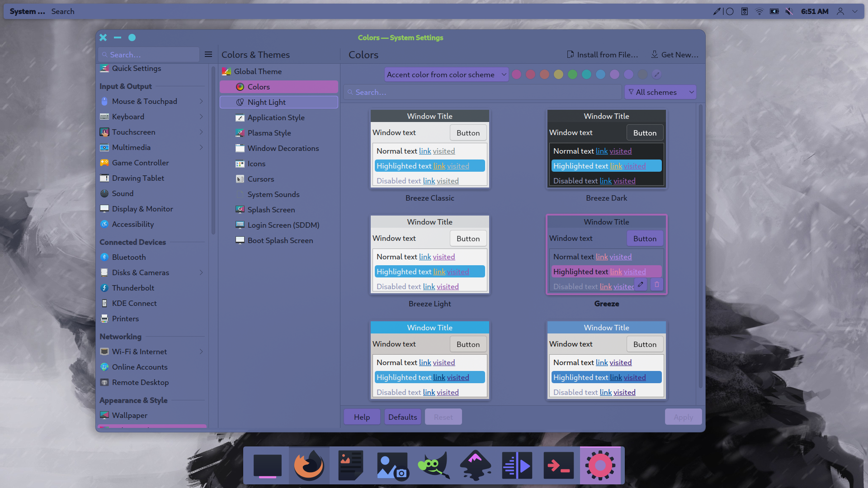Image resolution: width=868 pixels, height=488 pixels.
Task: Click the pen and circle tray icon
Action: pos(723,11)
